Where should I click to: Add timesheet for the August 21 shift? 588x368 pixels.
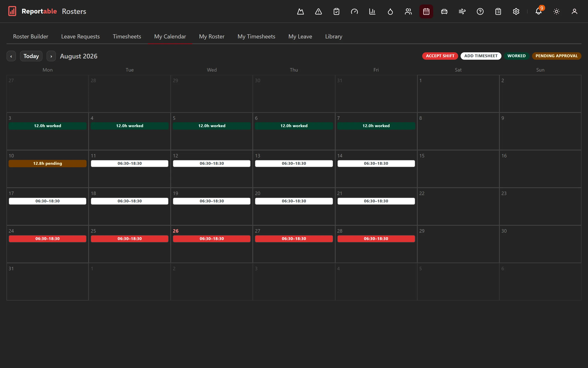(376, 201)
